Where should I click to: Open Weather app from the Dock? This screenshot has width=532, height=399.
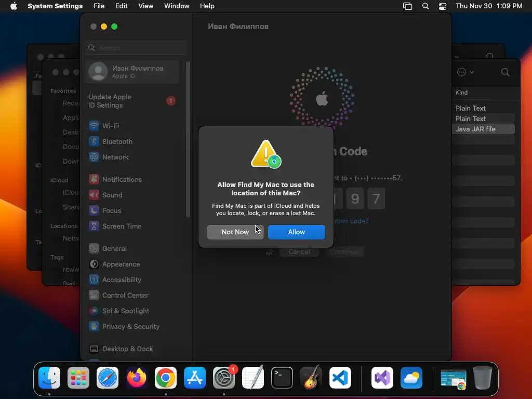[411, 378]
